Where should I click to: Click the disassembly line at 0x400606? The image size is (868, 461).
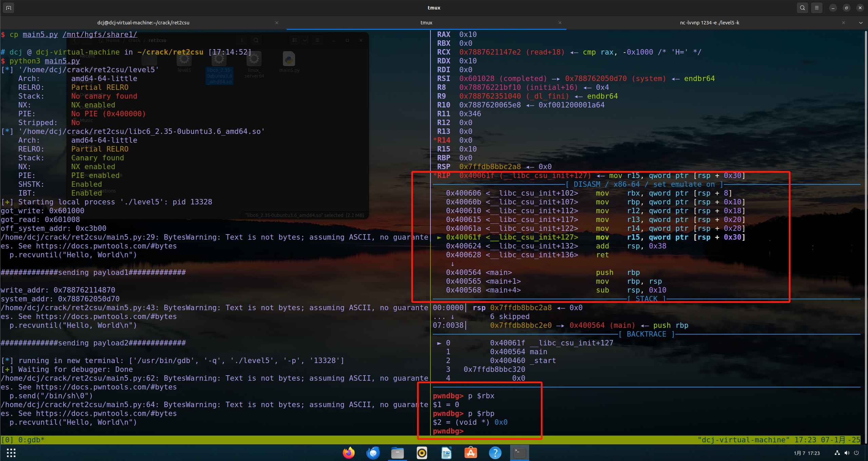point(589,193)
